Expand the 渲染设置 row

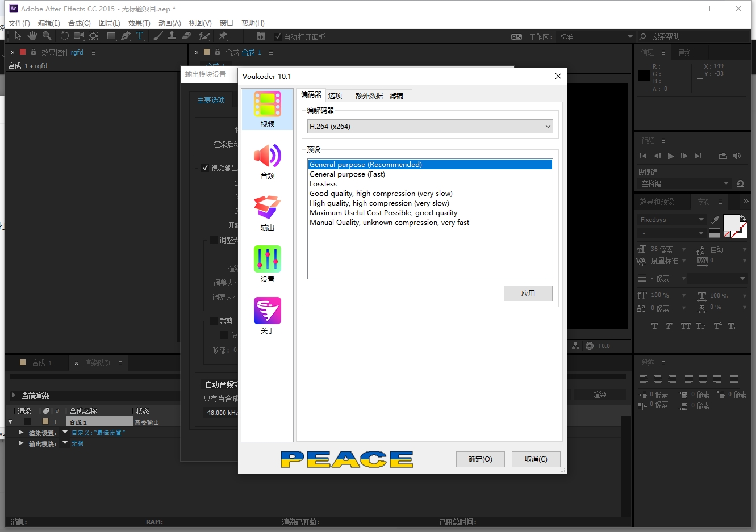[21, 432]
